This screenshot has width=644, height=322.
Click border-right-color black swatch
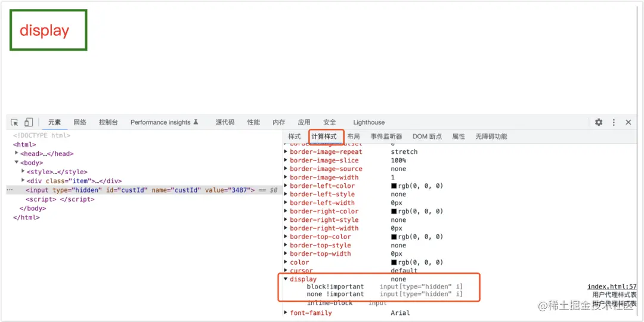(x=394, y=212)
